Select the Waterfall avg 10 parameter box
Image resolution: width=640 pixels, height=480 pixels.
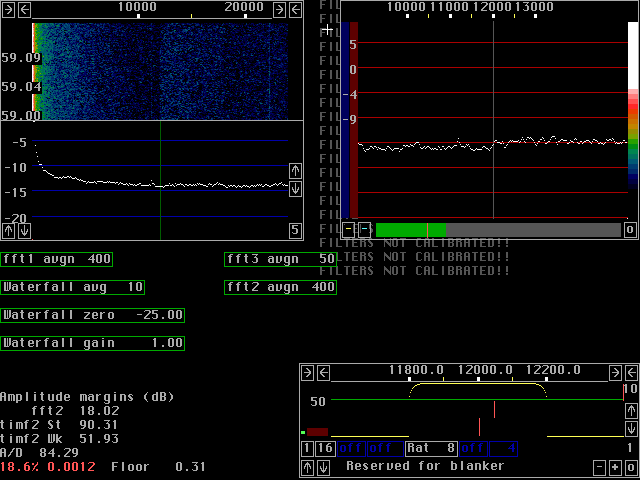(72, 287)
